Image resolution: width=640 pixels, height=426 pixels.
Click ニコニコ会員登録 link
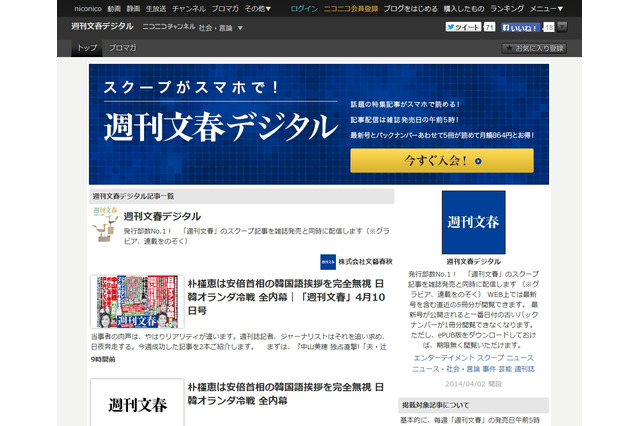351,9
